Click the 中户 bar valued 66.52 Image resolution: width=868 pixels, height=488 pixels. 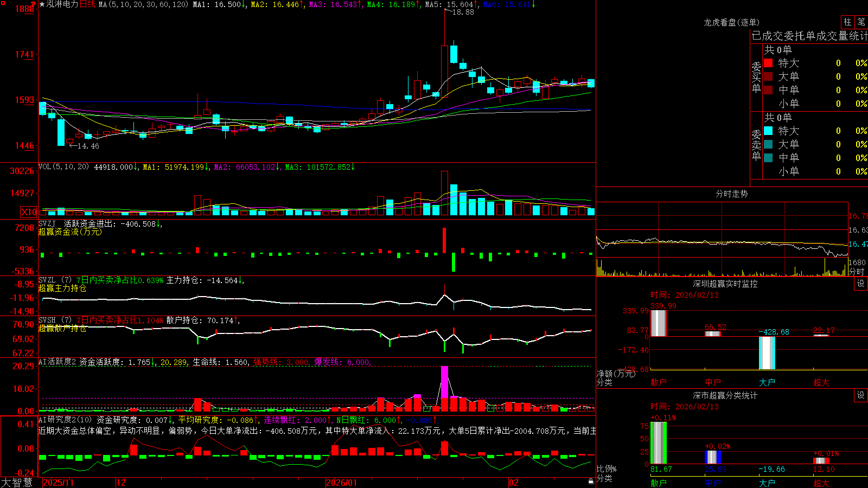click(x=712, y=333)
